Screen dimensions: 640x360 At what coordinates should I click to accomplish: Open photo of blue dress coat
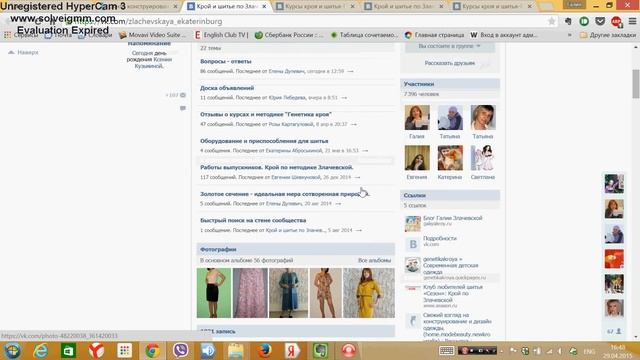288,293
